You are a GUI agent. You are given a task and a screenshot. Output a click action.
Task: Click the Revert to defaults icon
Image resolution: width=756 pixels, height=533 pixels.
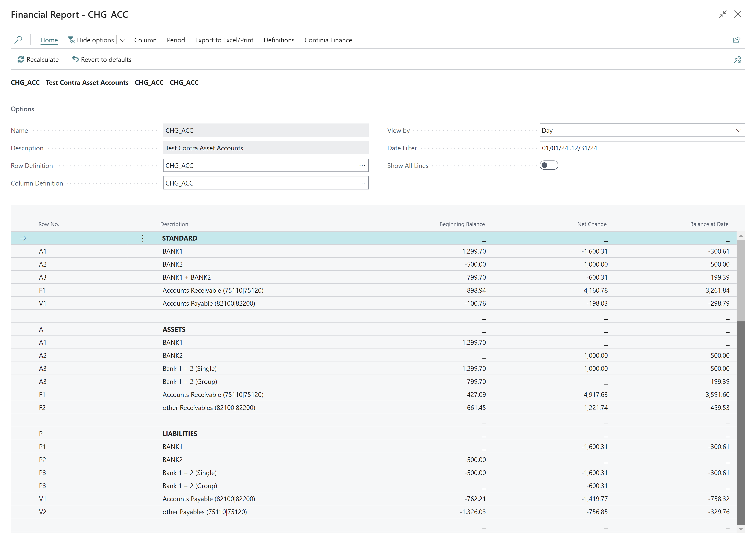click(x=75, y=59)
